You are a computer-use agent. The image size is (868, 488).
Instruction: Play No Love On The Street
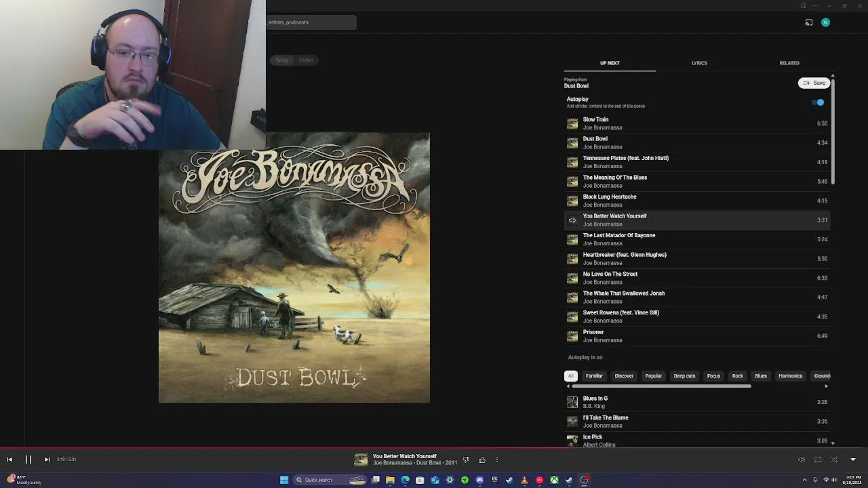(x=697, y=278)
